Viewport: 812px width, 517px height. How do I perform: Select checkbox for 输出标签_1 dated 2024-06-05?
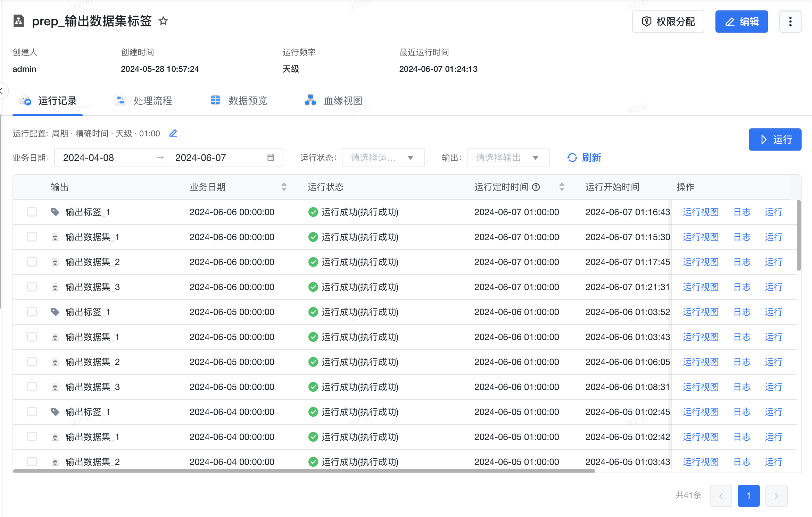pyautogui.click(x=32, y=312)
